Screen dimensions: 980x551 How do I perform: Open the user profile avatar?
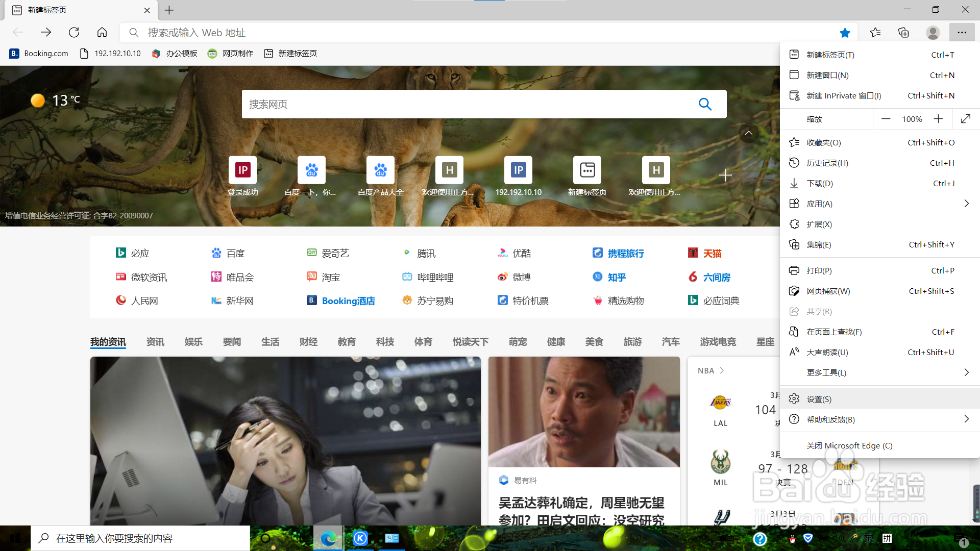933,33
